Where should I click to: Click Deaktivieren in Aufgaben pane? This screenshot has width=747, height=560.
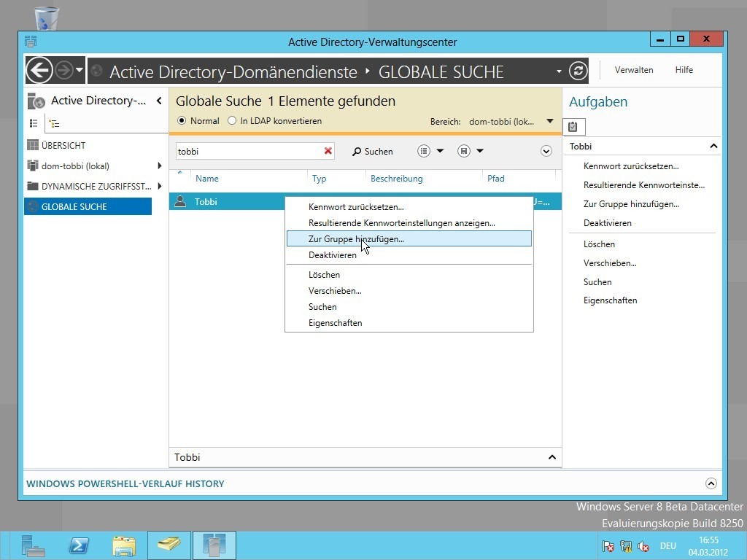tap(607, 223)
